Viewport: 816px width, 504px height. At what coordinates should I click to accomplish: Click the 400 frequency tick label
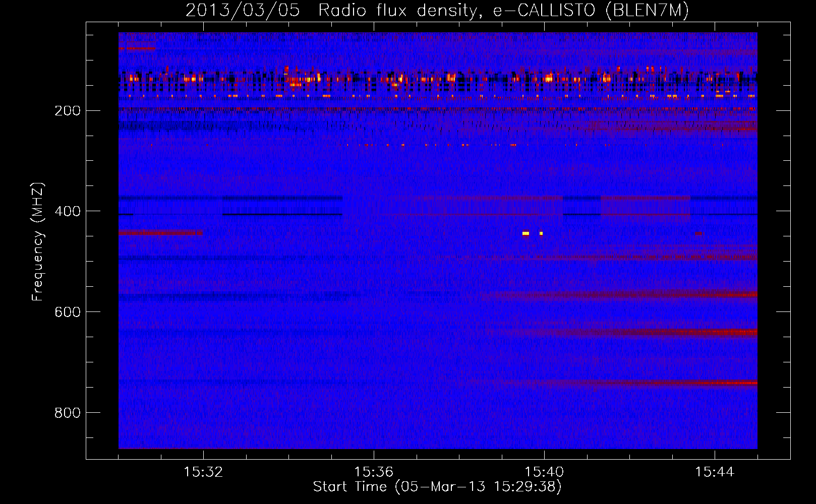point(68,211)
